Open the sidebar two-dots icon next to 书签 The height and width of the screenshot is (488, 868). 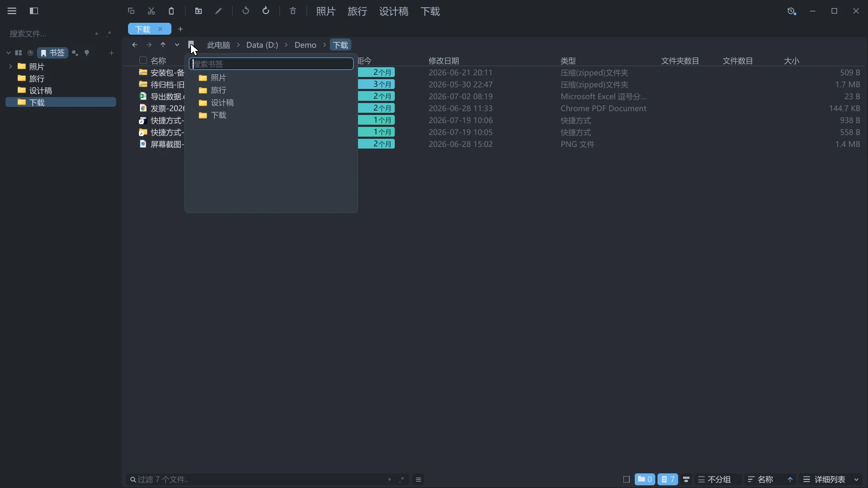[75, 53]
